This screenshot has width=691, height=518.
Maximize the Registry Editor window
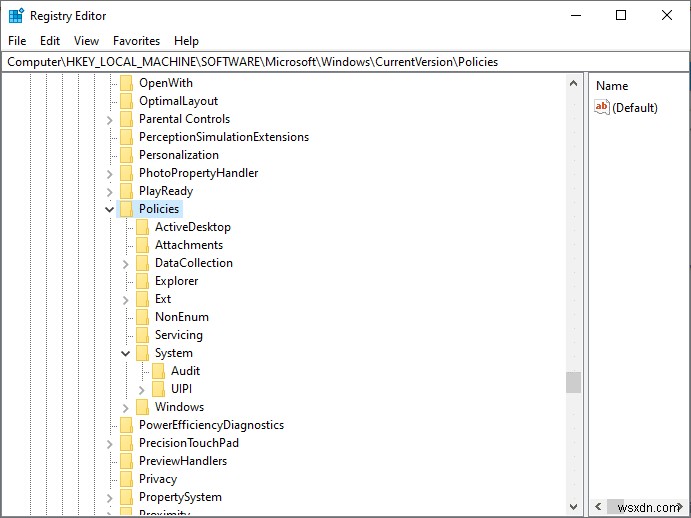click(621, 15)
